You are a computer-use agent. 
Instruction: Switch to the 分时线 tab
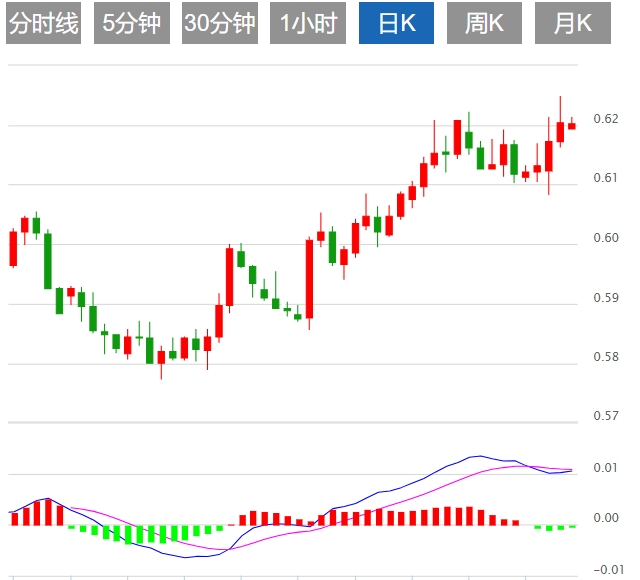pyautogui.click(x=44, y=23)
